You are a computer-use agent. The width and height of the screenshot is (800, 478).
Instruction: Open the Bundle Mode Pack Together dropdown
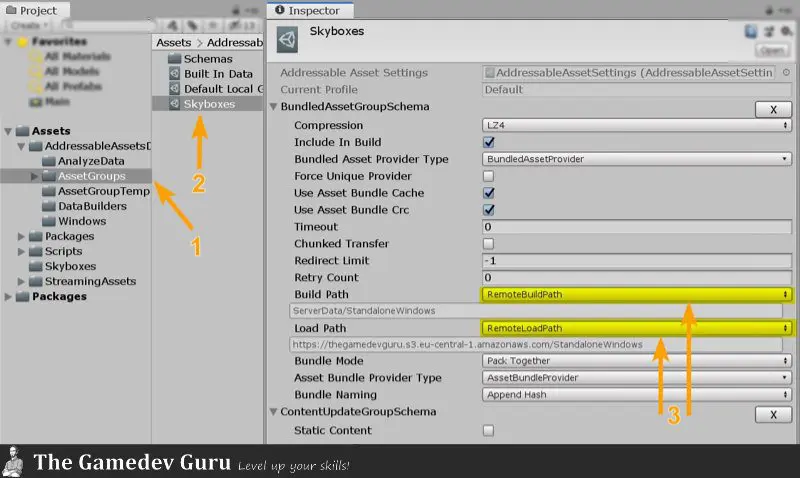pos(637,361)
